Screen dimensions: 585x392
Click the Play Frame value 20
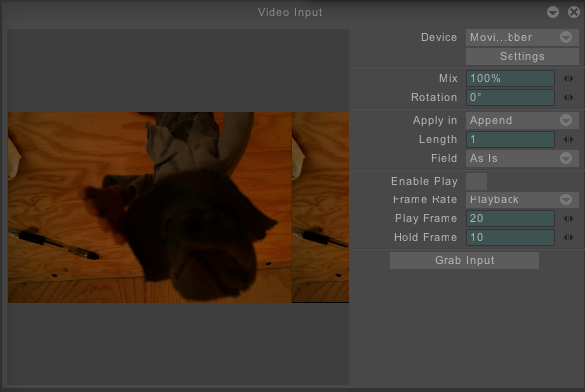(510, 218)
